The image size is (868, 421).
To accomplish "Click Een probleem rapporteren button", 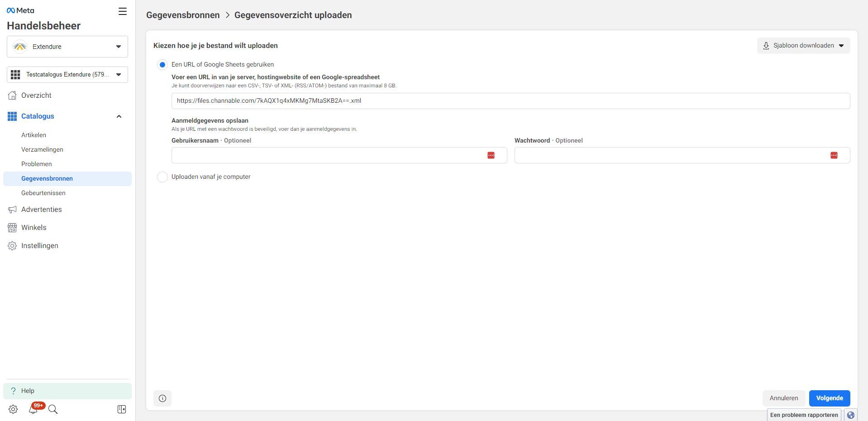I will pos(804,415).
